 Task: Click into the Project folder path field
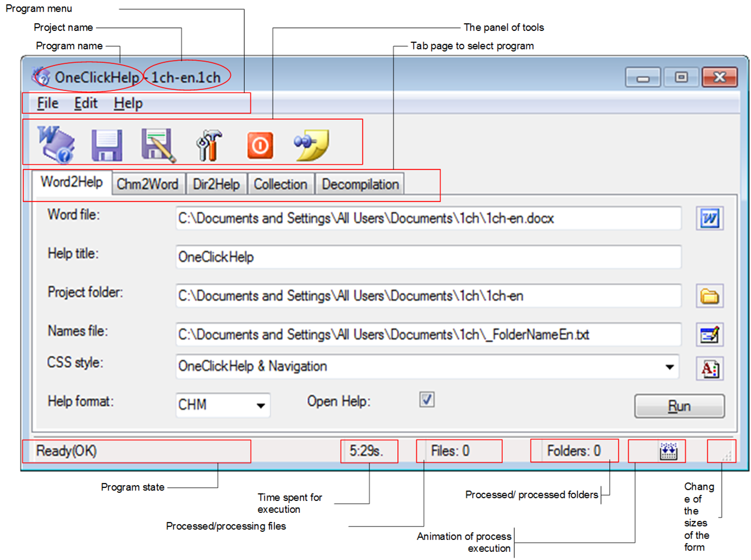click(x=428, y=296)
